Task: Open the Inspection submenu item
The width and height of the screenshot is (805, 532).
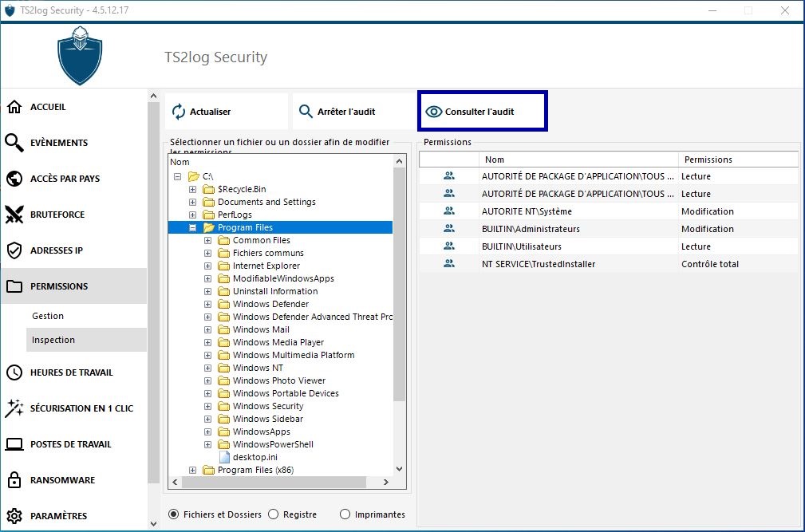Action: coord(86,340)
